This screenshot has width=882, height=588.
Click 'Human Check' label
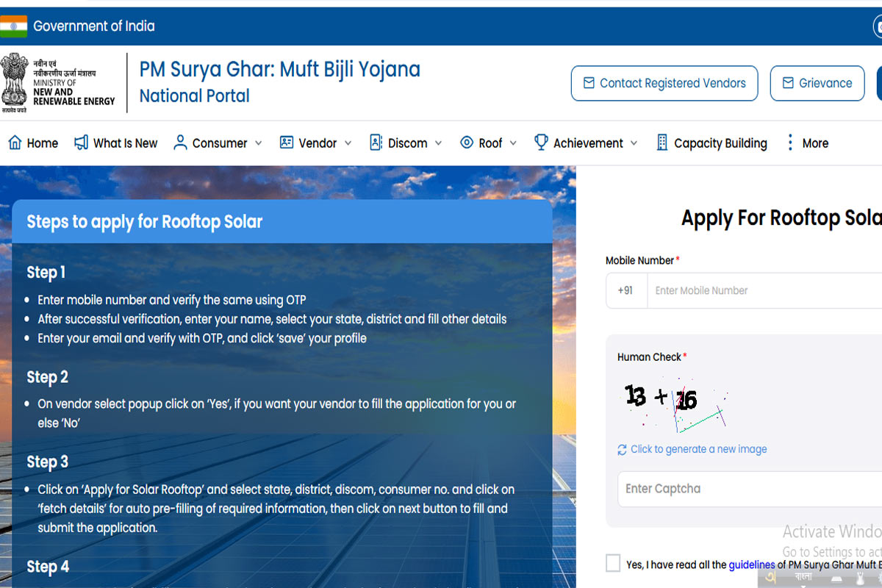(x=650, y=356)
